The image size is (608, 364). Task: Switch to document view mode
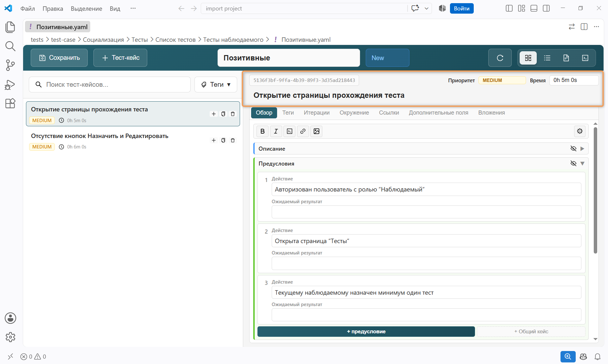[x=566, y=58]
